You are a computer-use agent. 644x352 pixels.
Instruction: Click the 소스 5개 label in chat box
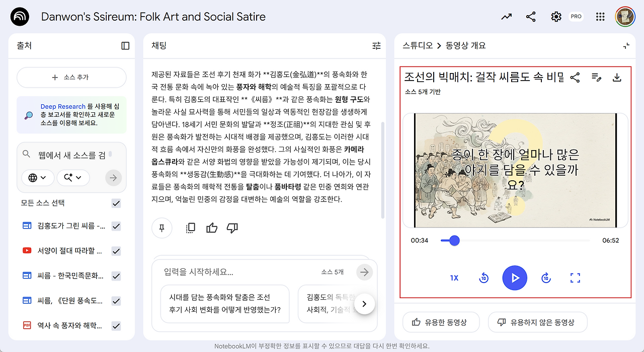333,272
